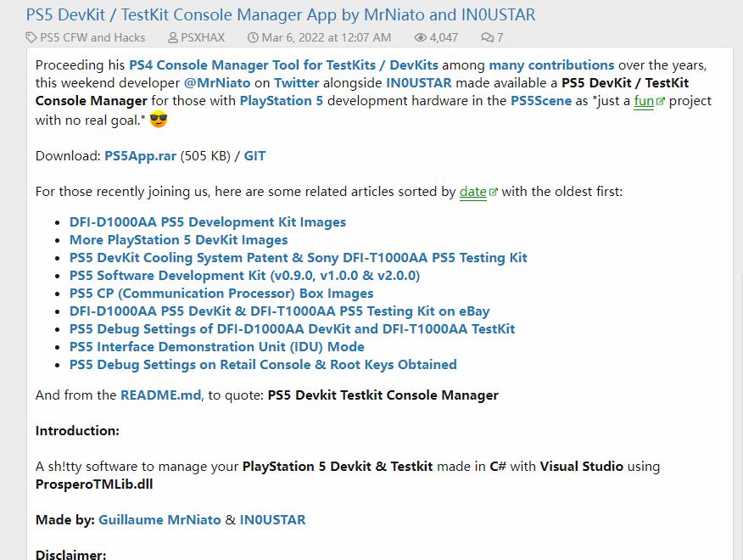Open DFI-D1000AA PS5 Development Kit Images article
This screenshot has width=743, height=560.
(208, 221)
